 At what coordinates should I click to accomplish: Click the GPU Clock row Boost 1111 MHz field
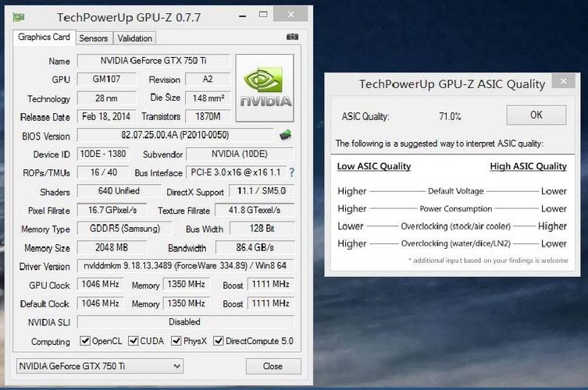point(271,285)
